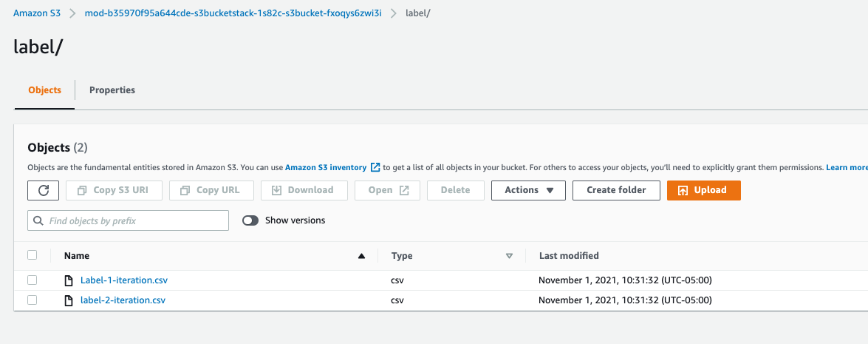Click the Upload button
The image size is (868, 344).
703,190
